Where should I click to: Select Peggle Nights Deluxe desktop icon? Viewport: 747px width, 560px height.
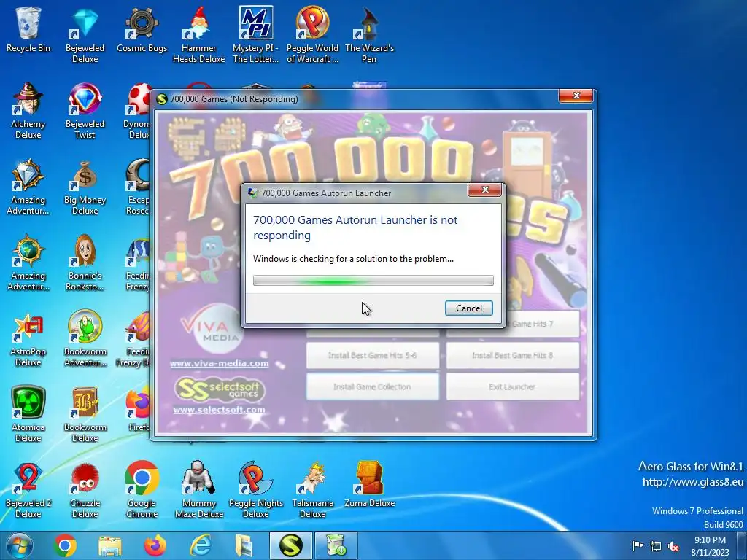point(256,490)
